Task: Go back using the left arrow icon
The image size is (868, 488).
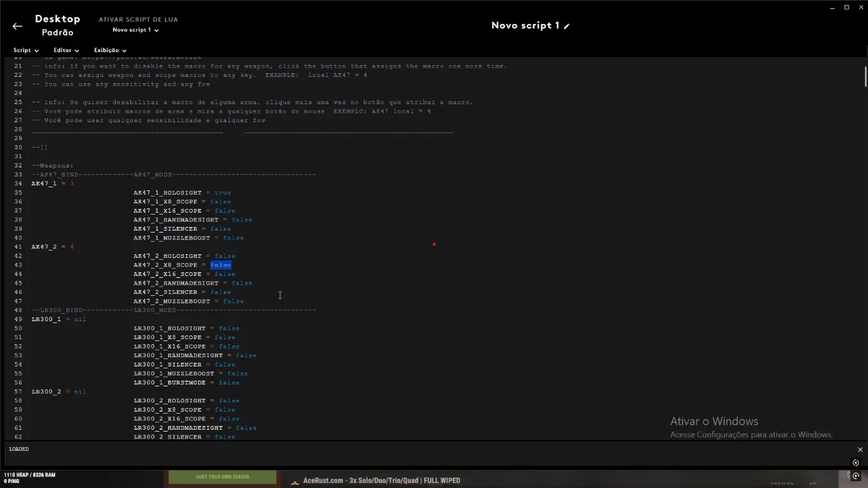Action: point(17,26)
